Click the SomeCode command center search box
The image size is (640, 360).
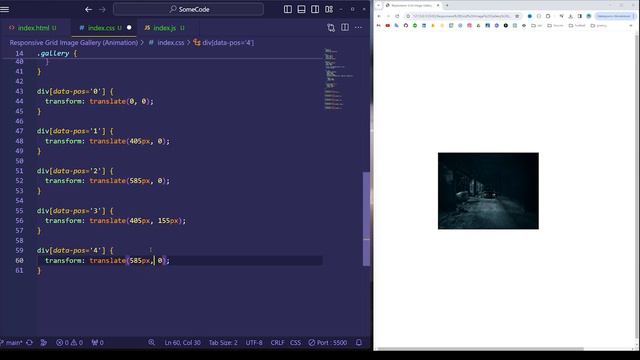(189, 9)
